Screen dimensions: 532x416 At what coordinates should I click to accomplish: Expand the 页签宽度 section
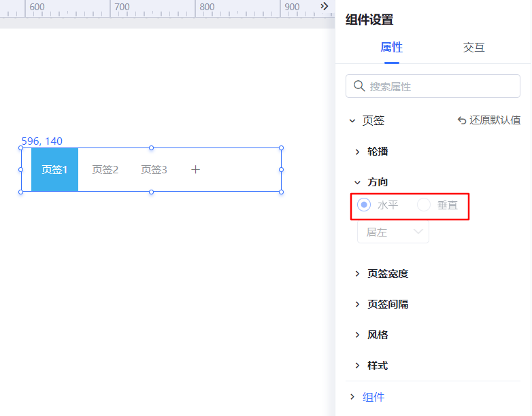point(357,274)
